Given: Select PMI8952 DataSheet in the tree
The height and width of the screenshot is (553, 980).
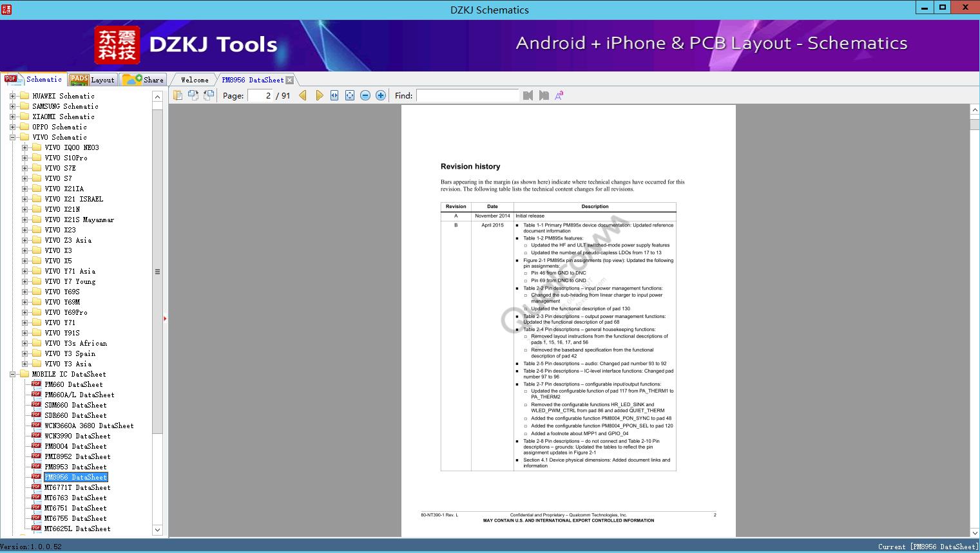Looking at the screenshot, I should pyautogui.click(x=77, y=456).
